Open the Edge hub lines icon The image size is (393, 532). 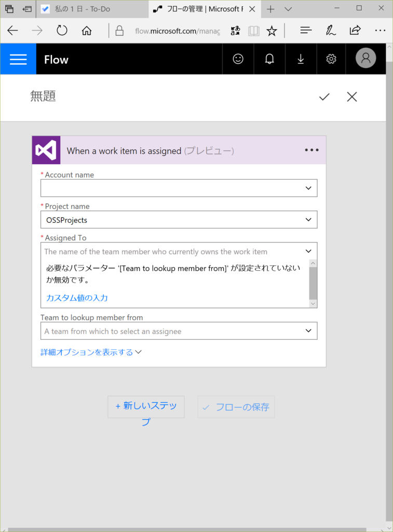coord(306,31)
